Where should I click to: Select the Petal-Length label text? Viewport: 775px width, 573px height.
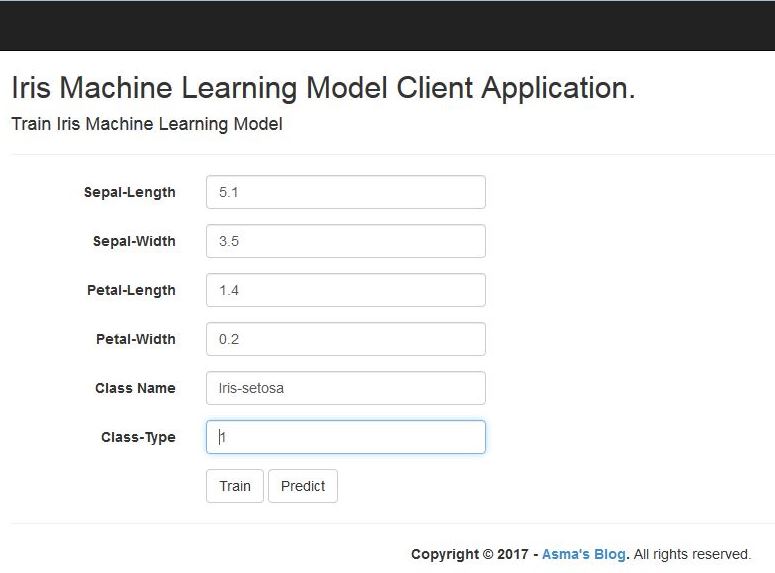[x=131, y=290]
